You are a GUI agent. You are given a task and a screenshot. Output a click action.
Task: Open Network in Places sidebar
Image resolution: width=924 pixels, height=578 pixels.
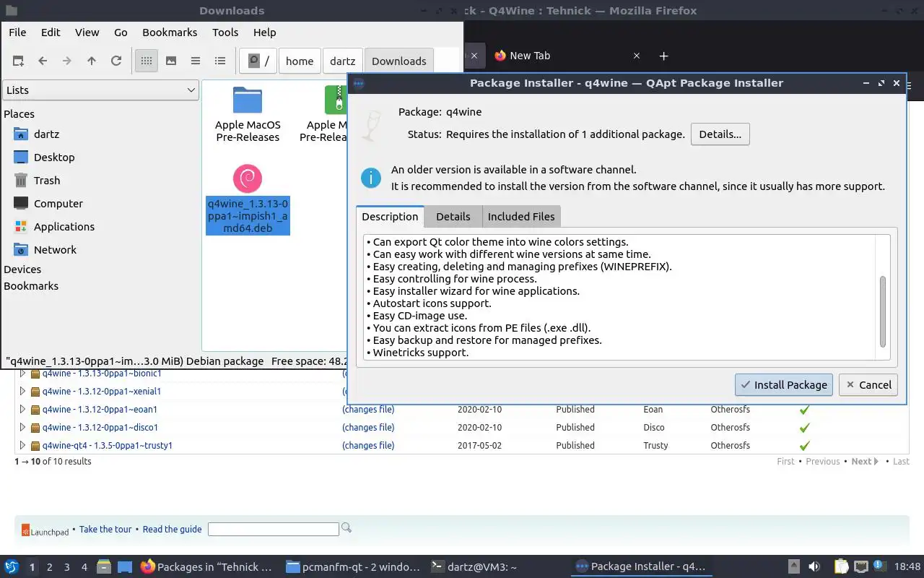coord(55,249)
